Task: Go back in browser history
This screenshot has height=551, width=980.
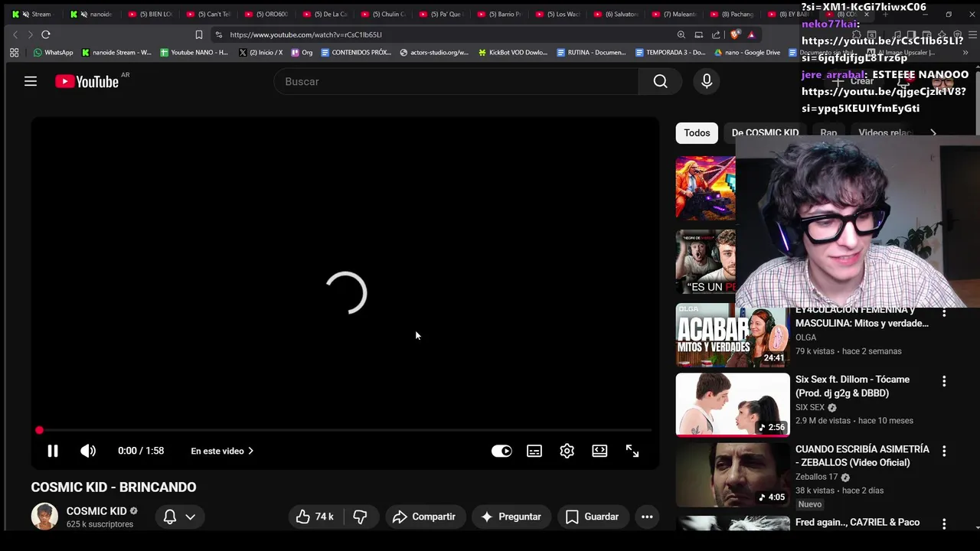Action: pyautogui.click(x=15, y=34)
